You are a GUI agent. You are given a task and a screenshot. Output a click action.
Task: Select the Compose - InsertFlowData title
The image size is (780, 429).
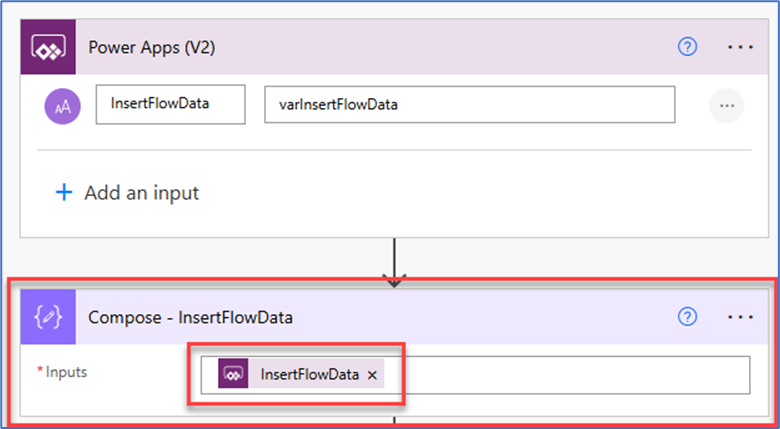click(191, 318)
